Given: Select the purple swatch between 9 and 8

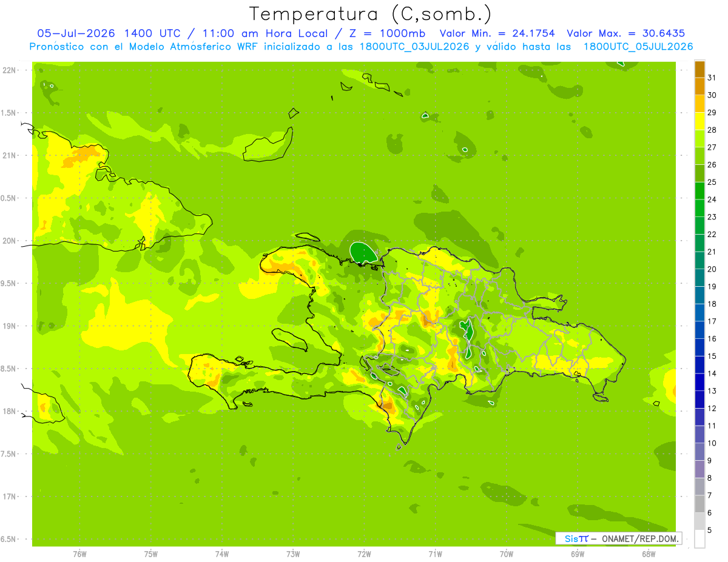Looking at the screenshot, I should tap(699, 469).
